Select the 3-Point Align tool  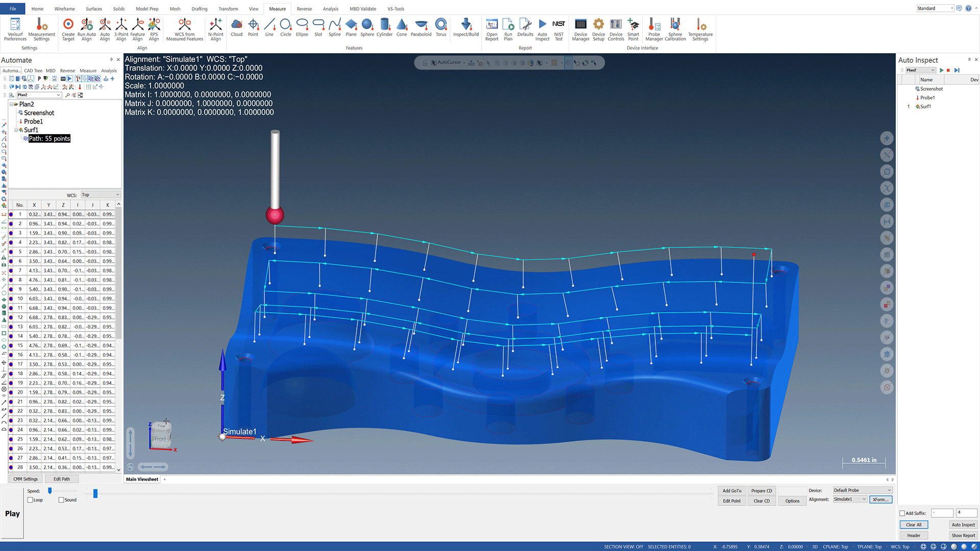pos(121,30)
